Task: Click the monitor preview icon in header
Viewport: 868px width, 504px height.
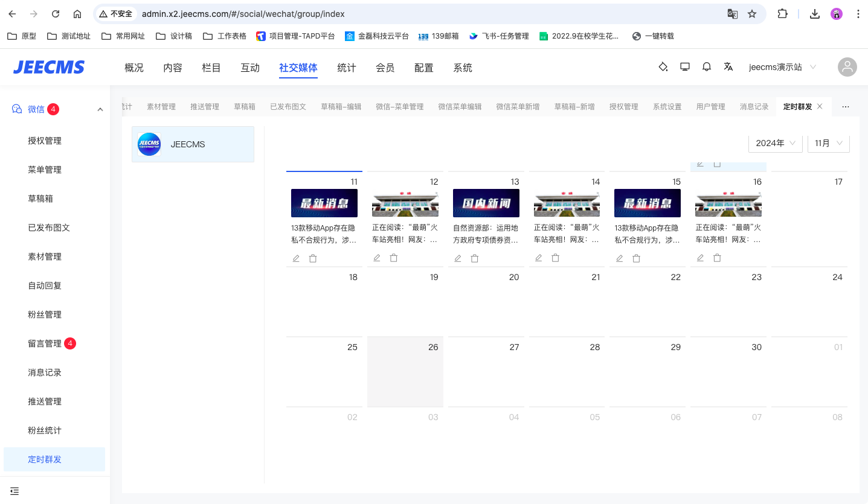Action: pyautogui.click(x=684, y=67)
